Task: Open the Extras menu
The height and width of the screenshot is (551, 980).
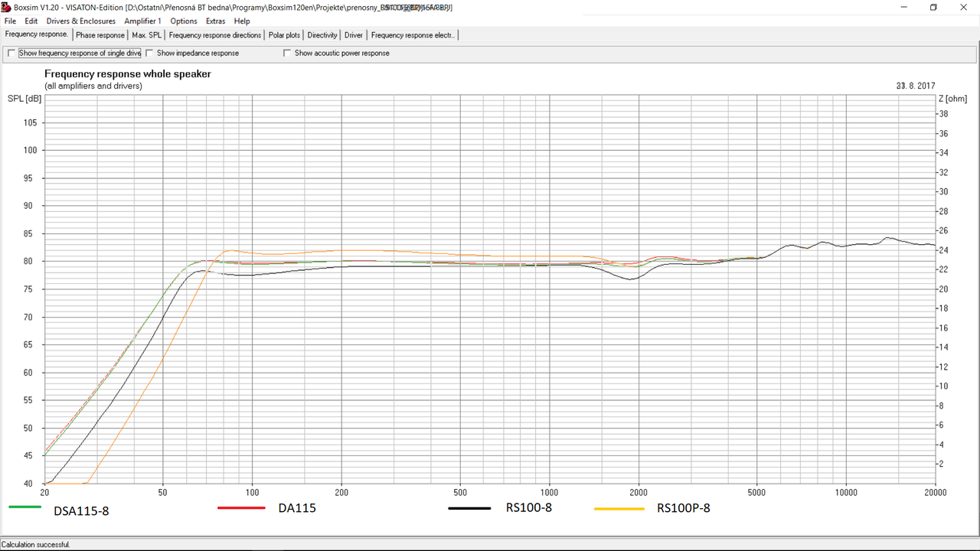Action: click(216, 21)
